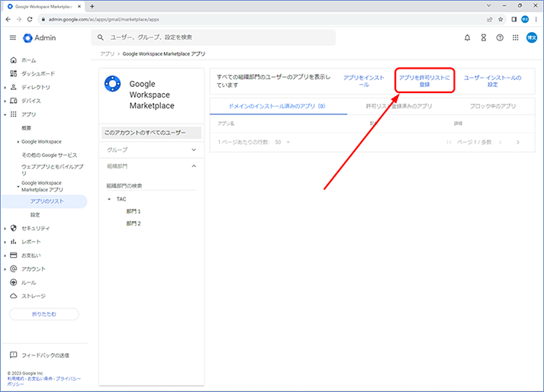This screenshot has width=544, height=392.
Task: Close the Google Workspace Marketplace tab
Action: pos(79,6)
